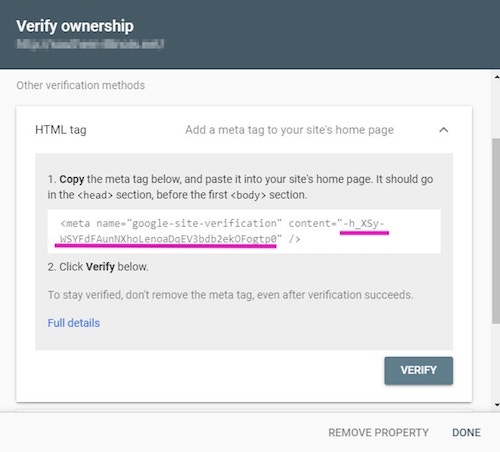This screenshot has height=452, width=500.
Task: Select REMOVE PROPERTY at the bottom
Action: (x=378, y=433)
